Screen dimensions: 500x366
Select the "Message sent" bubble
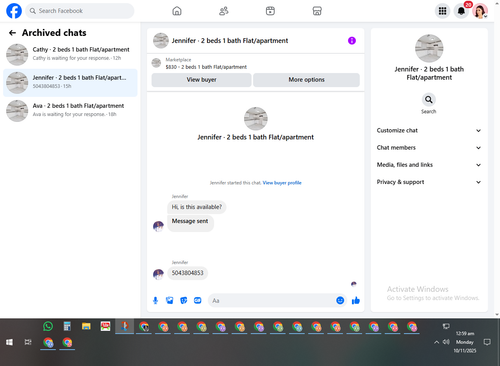190,223
